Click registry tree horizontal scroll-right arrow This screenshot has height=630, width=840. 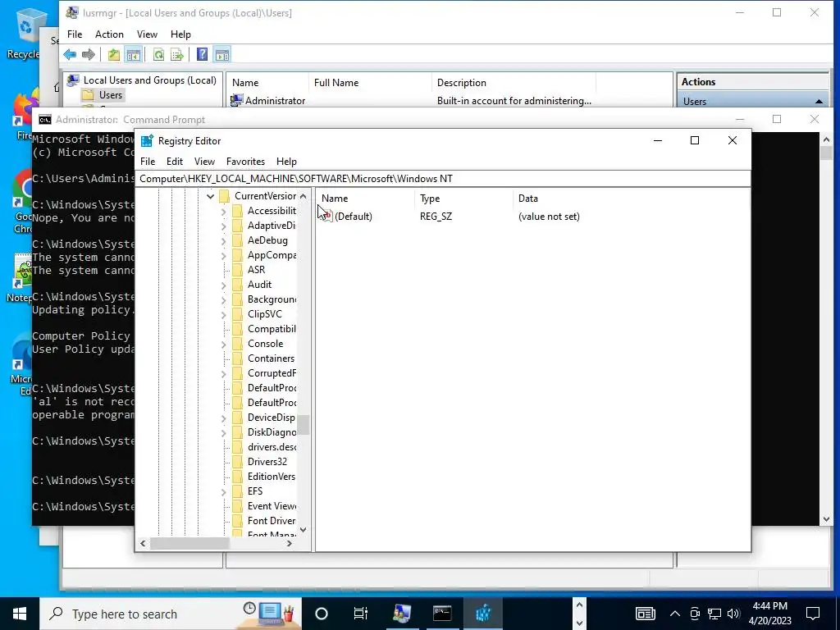coord(290,543)
